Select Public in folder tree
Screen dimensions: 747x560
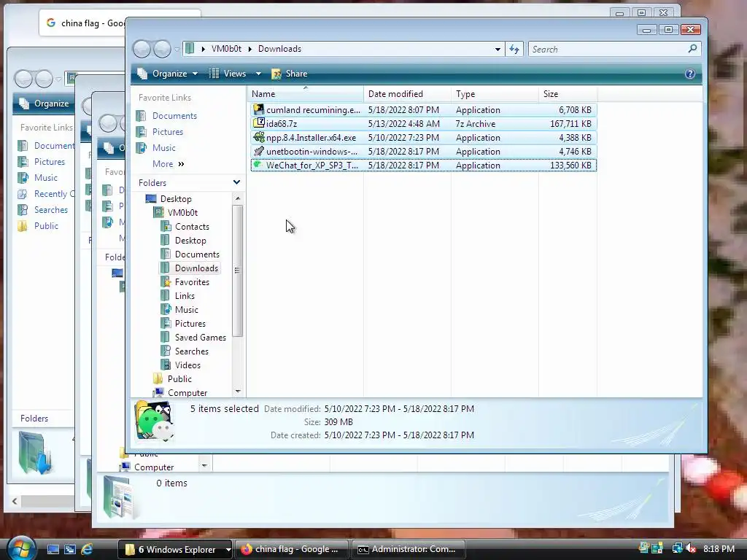pos(179,378)
